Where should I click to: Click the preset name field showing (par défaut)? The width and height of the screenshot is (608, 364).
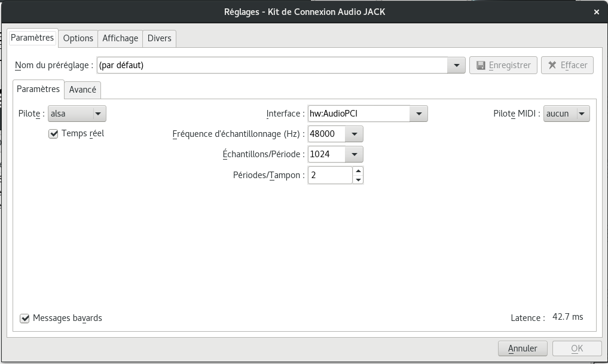272,65
